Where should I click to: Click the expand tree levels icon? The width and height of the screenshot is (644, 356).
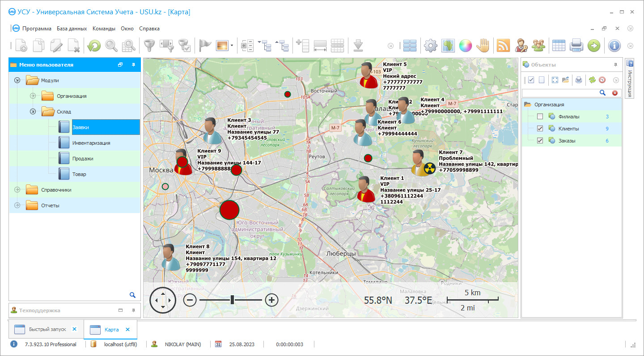(265, 45)
